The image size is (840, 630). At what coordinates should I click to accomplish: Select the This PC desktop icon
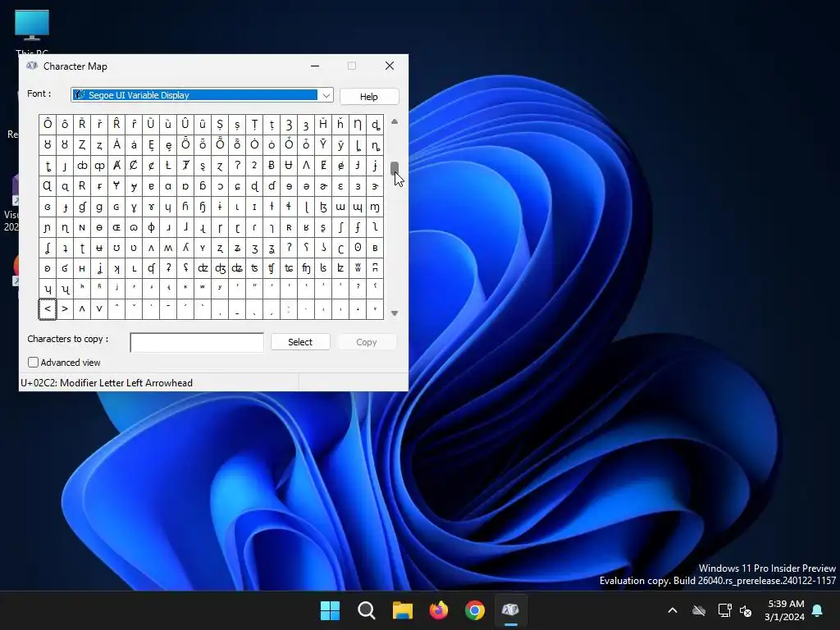32,32
